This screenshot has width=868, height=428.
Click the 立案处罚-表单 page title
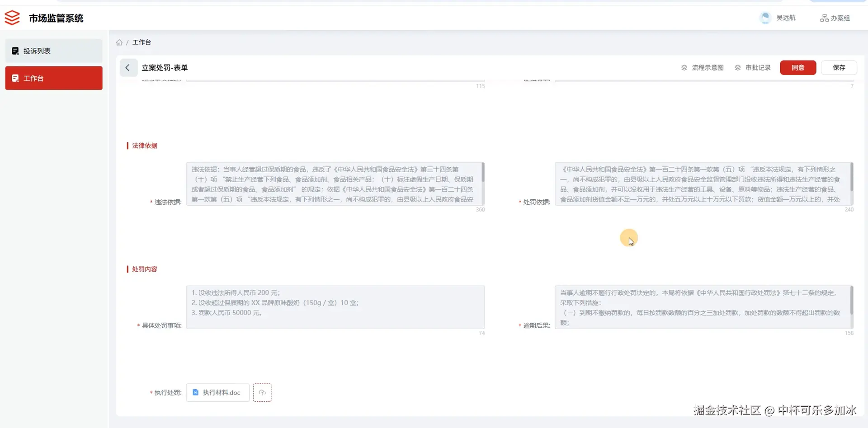[165, 68]
